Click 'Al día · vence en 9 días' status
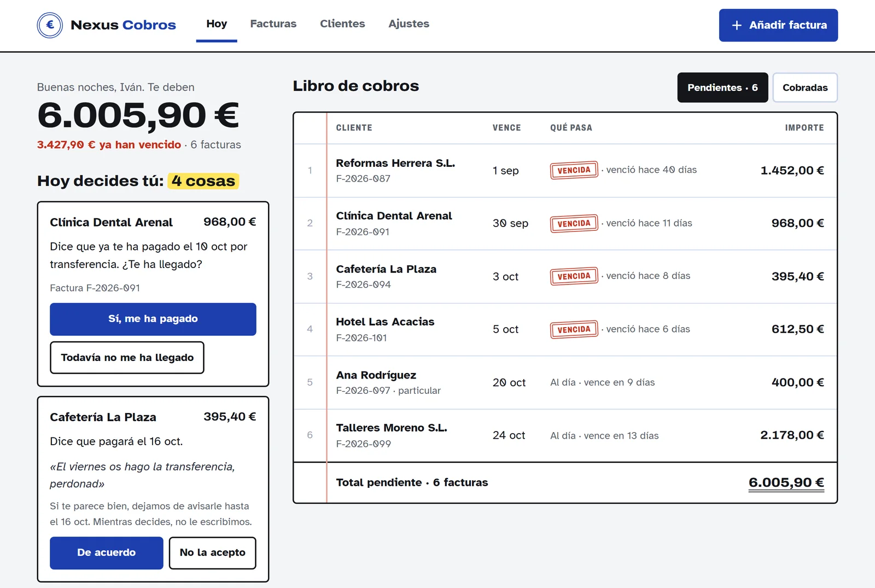This screenshot has width=875, height=588. [x=602, y=382]
